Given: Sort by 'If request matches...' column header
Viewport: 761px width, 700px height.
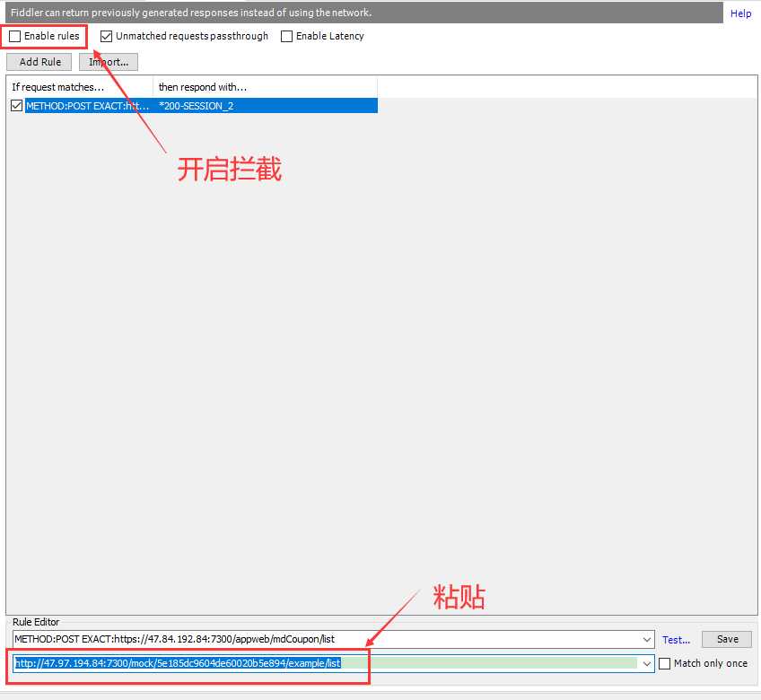Looking at the screenshot, I should (x=80, y=87).
